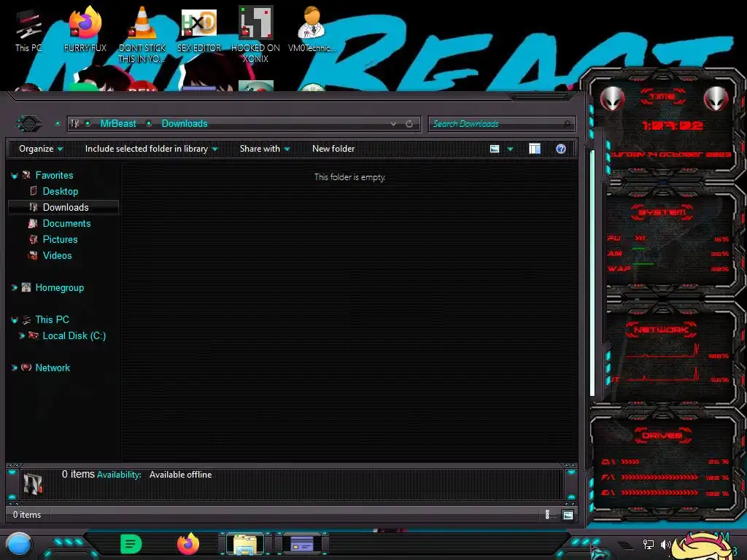Select Documents in the navigation pane
Screen dimensions: 747x560
pyautogui.click(x=66, y=223)
